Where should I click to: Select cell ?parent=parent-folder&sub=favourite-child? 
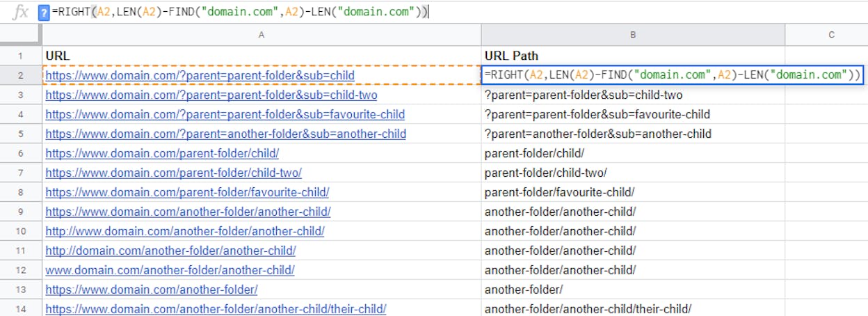633,114
